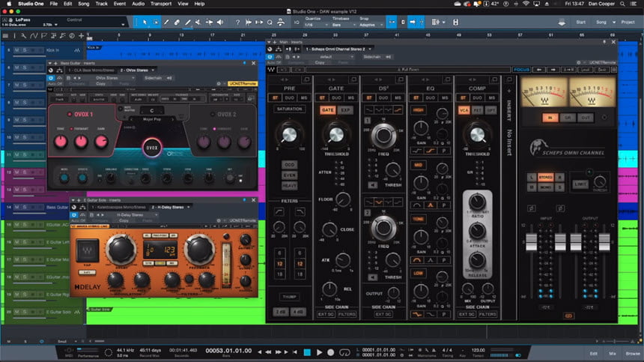The width and height of the screenshot is (644, 362).
Task: Click the Sidechain button in the Scheps window
Action: click(x=372, y=57)
